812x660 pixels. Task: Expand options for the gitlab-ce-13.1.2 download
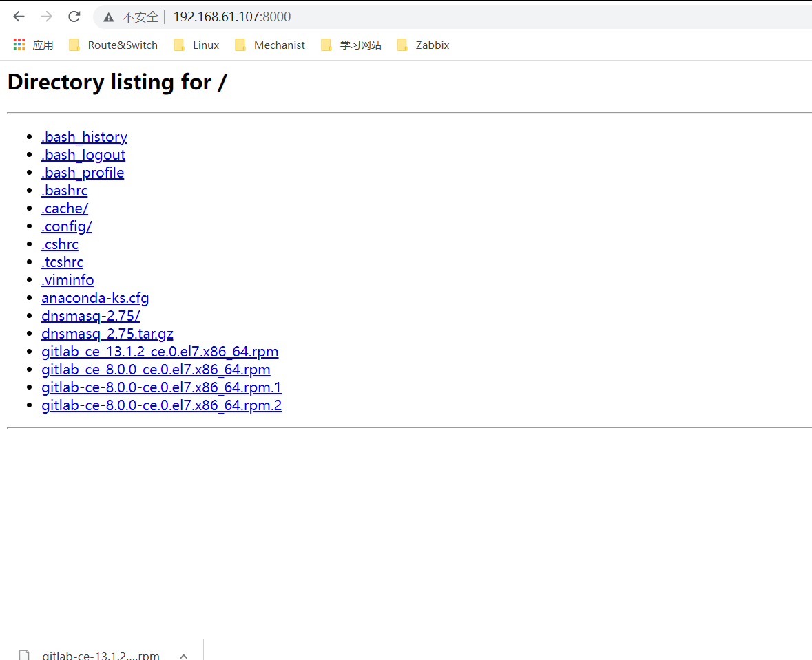point(183,654)
